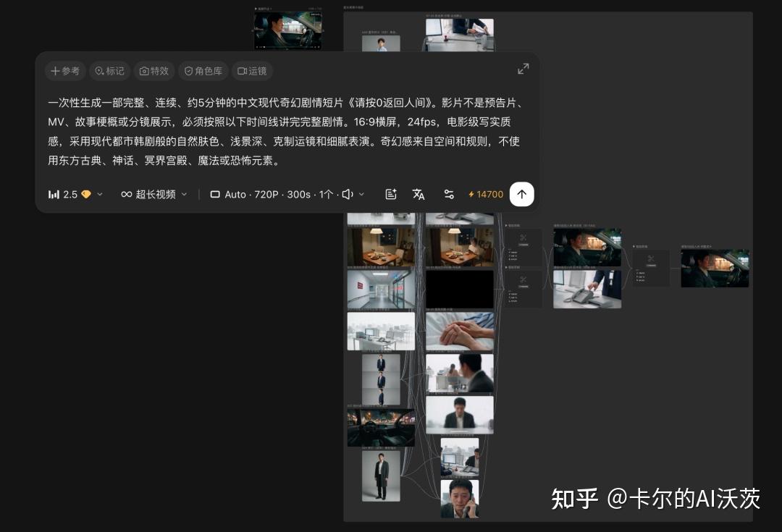Click the scissors node before final output

651,268
